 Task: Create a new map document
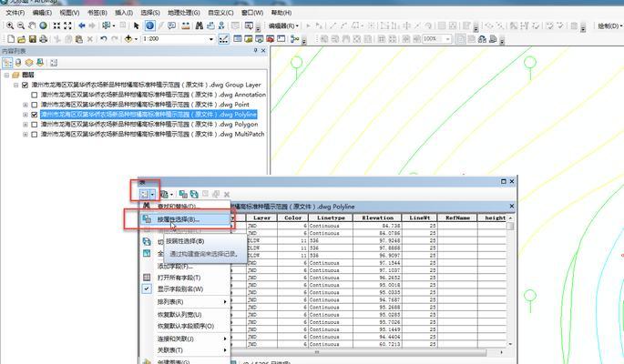pos(11,39)
